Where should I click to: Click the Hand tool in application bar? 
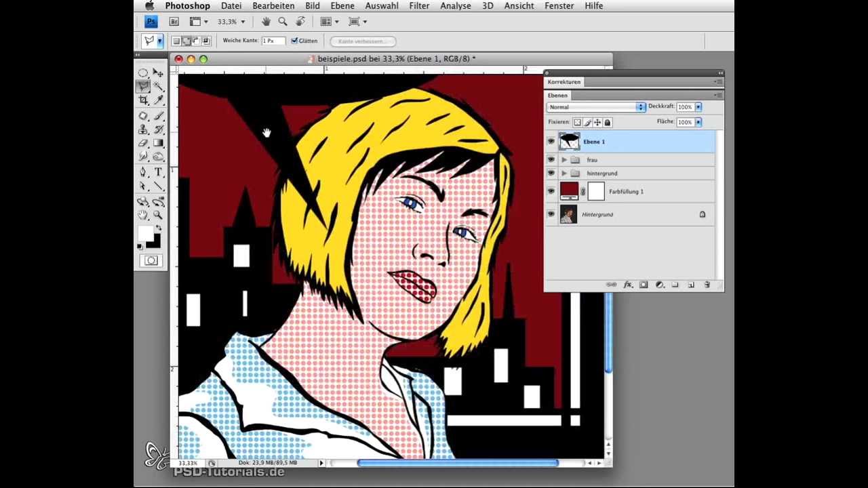(267, 22)
